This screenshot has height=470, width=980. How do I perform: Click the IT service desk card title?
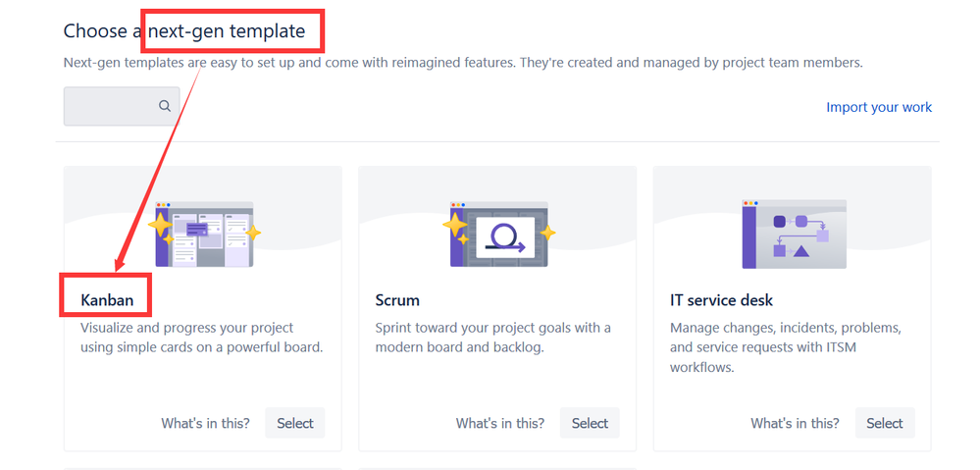(721, 300)
